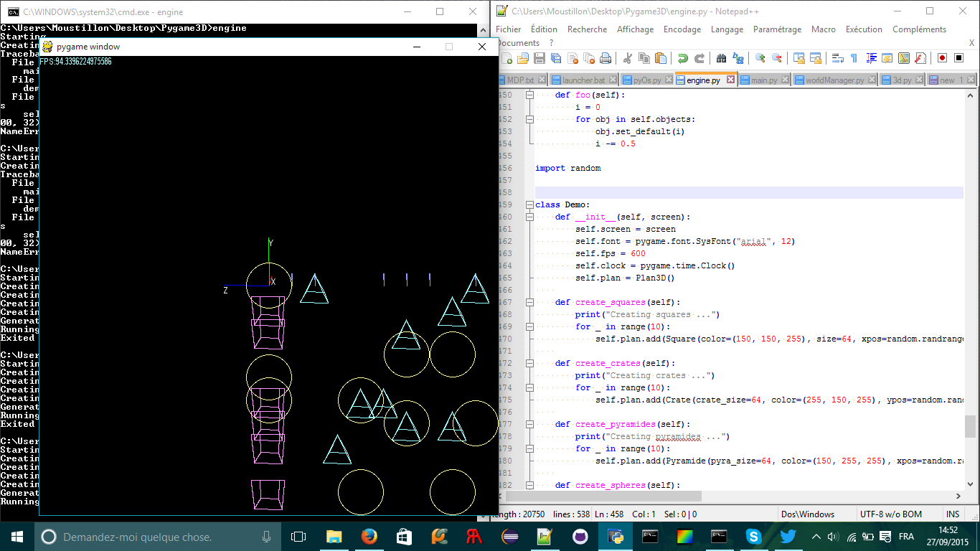The height and width of the screenshot is (551, 980).
Task: Open File Explorer from the taskbar
Action: pos(334,537)
